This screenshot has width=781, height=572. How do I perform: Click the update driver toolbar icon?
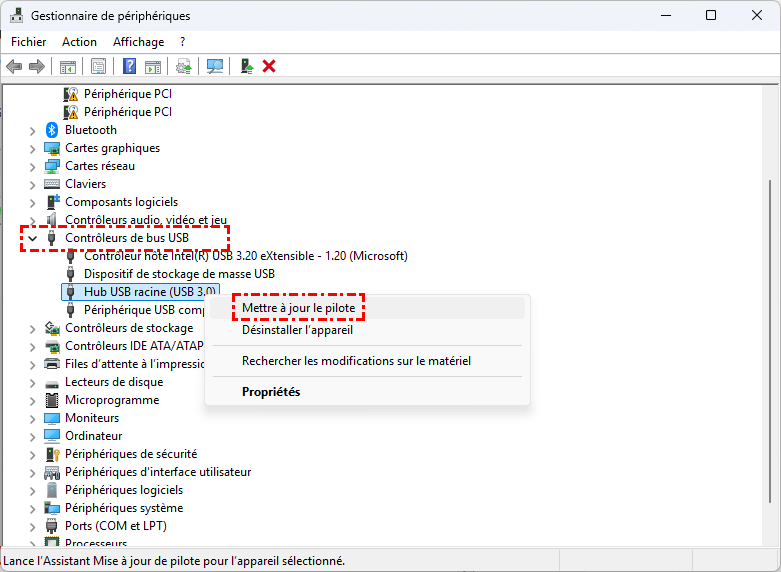pos(183,66)
